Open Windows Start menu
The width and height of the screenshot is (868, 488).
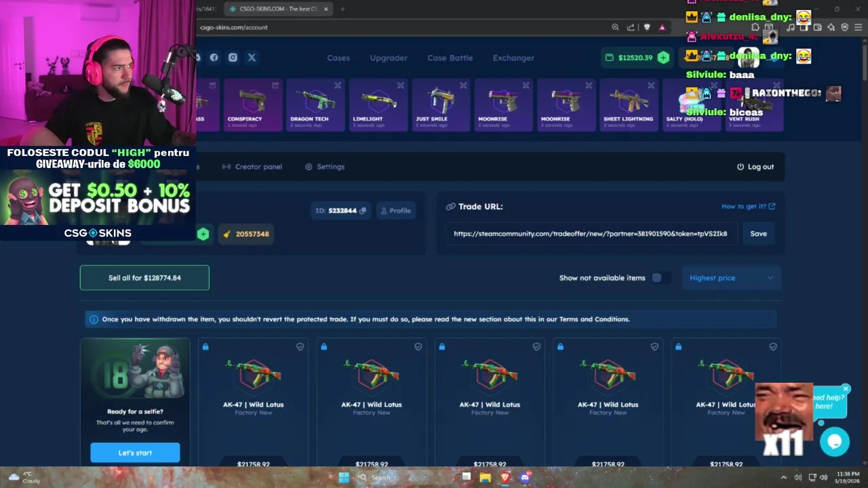coord(344,477)
